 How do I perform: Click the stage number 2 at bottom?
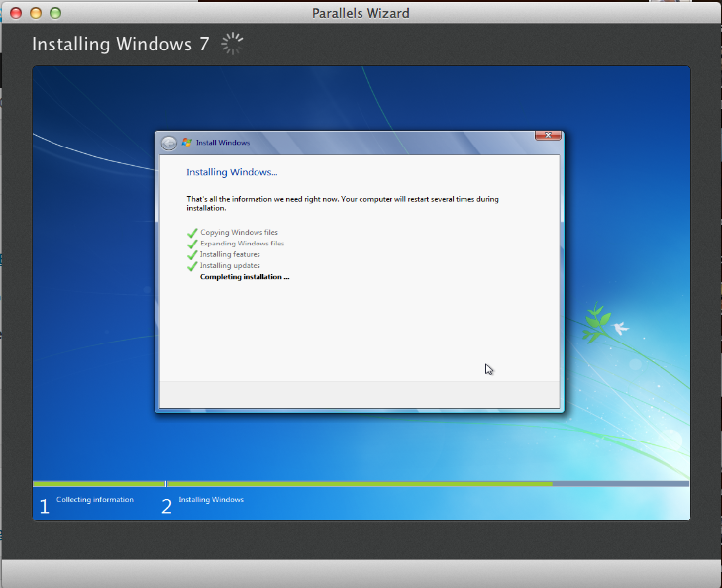(166, 506)
